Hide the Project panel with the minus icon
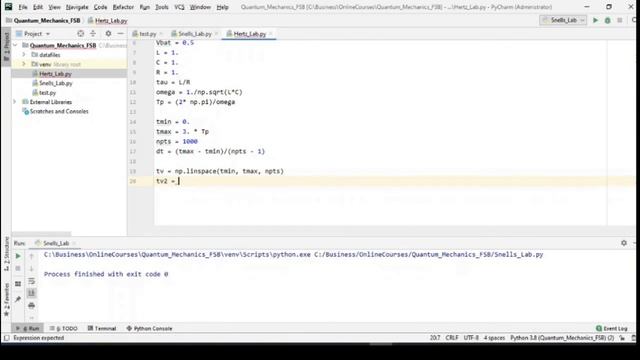Image resolution: width=640 pixels, height=360 pixels. coord(120,33)
